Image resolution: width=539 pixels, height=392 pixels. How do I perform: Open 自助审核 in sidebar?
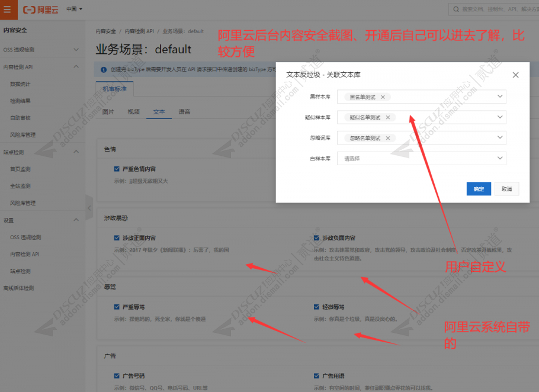[20, 118]
